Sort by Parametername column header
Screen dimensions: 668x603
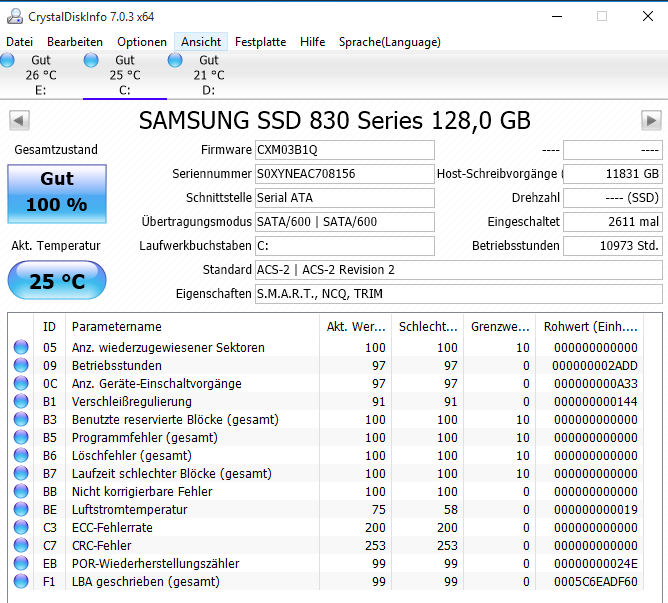coord(193,327)
